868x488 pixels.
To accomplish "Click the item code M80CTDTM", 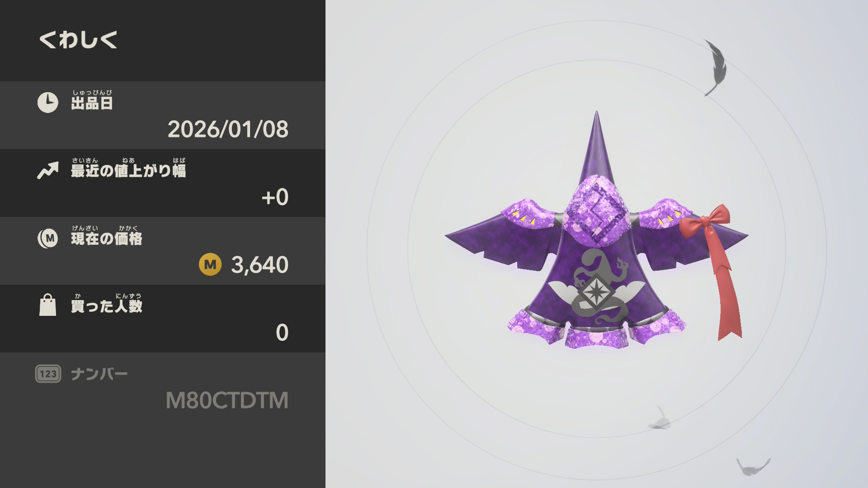I will (227, 400).
